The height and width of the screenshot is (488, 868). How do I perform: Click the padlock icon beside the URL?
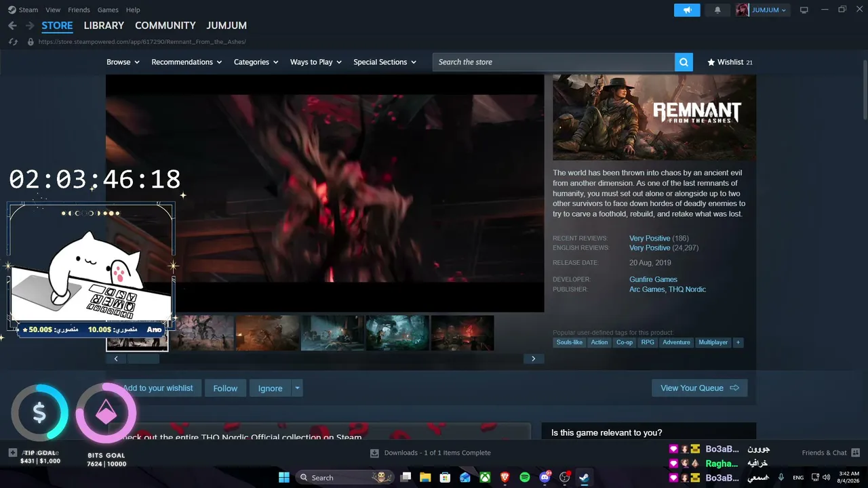coord(30,42)
